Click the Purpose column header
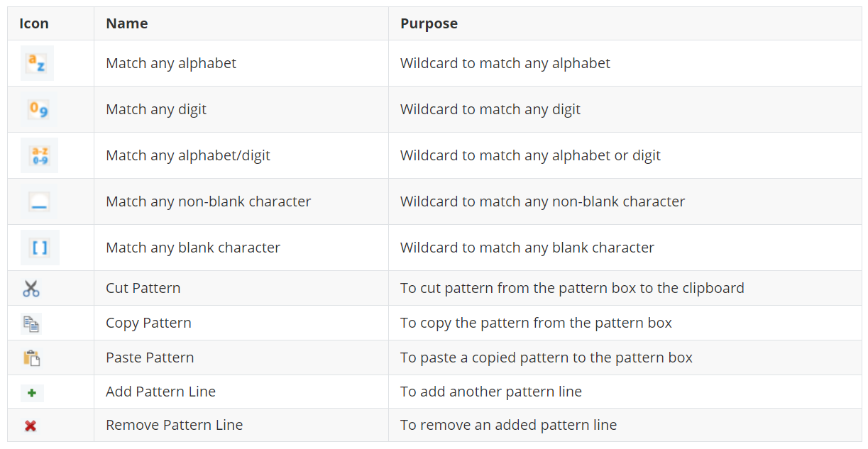Screen dimensions: 868x449 click(x=429, y=23)
